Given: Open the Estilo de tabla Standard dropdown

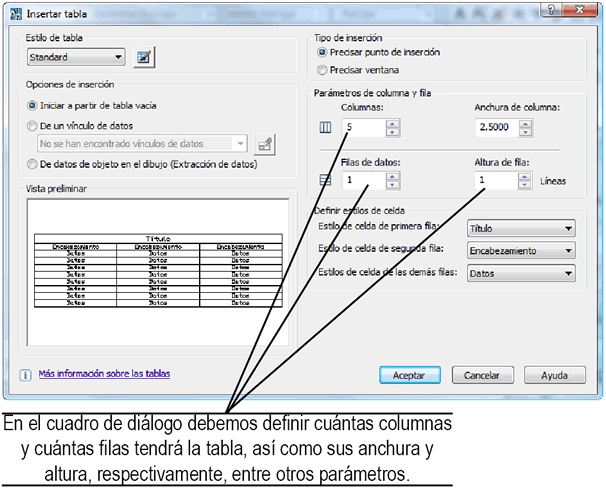Looking at the screenshot, I should pos(76,57).
